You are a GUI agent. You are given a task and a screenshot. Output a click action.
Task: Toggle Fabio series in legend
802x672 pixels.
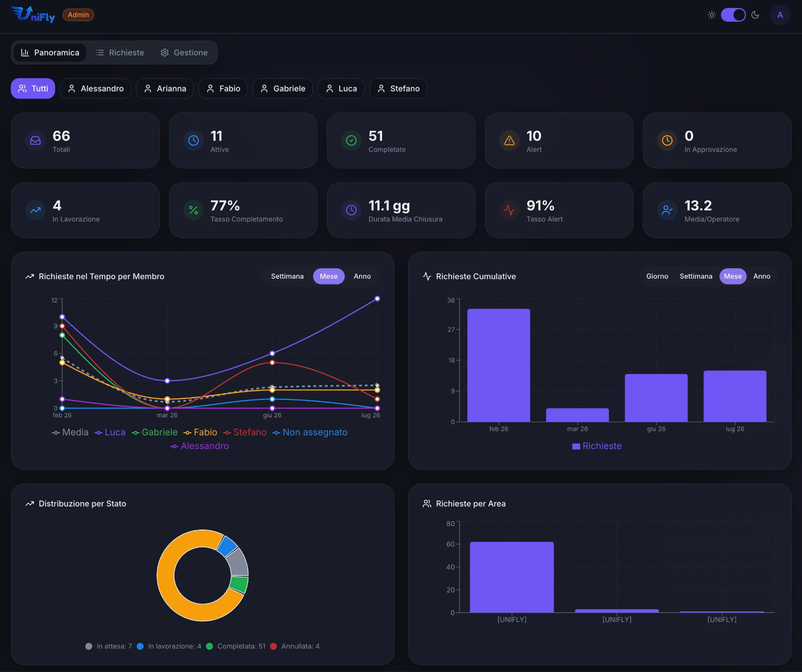click(x=200, y=432)
